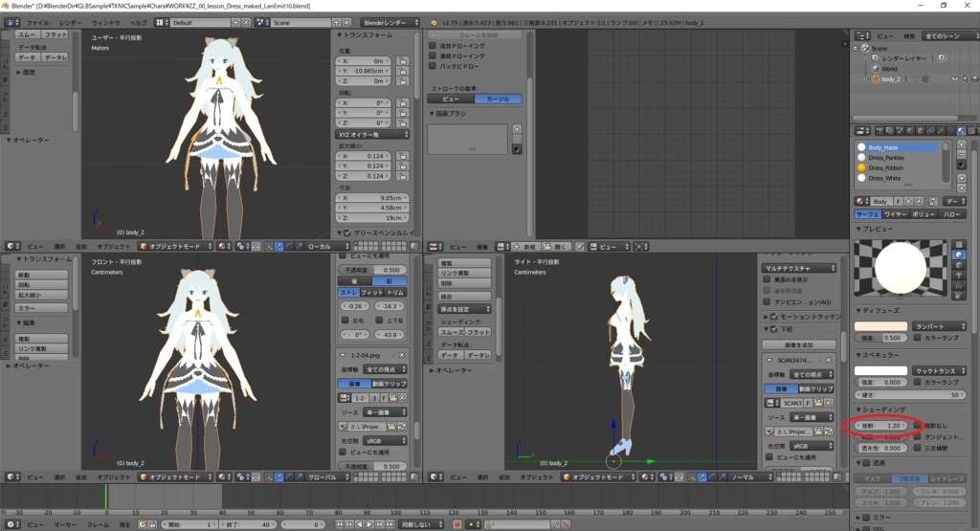Open the ランバート diffuse shader dropdown

pos(940,326)
